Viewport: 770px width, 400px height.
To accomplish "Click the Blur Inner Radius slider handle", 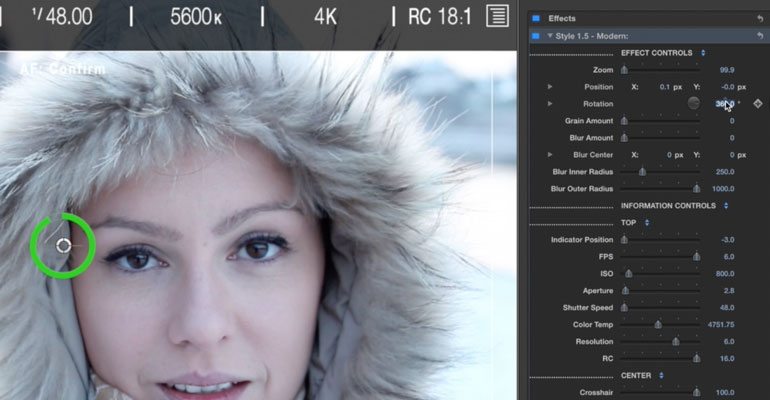I will (642, 172).
